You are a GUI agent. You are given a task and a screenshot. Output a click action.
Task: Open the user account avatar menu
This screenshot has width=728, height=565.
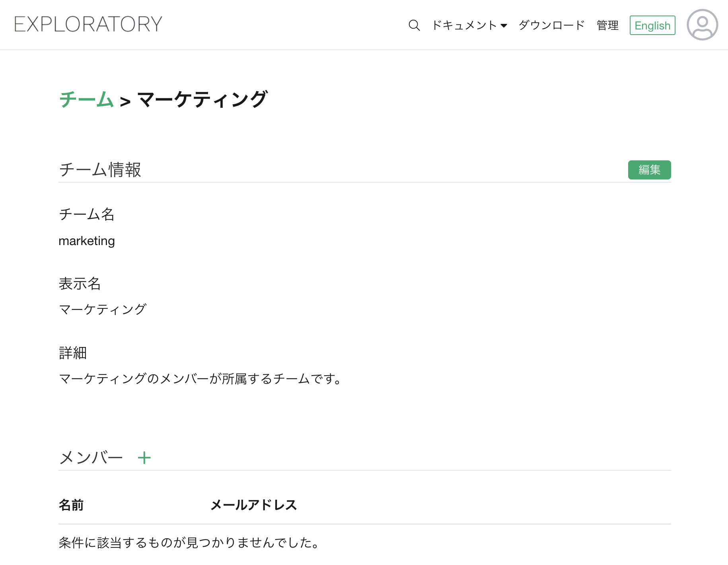click(702, 25)
